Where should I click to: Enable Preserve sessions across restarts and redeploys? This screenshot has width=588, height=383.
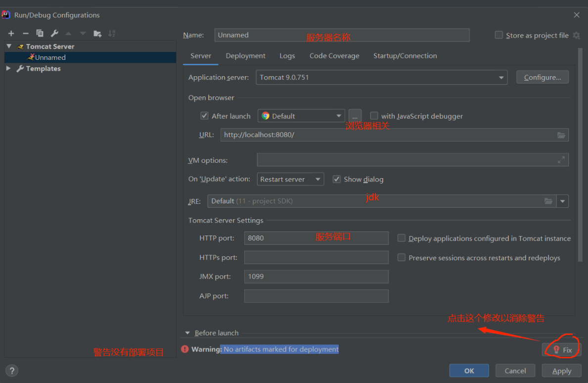(x=401, y=257)
